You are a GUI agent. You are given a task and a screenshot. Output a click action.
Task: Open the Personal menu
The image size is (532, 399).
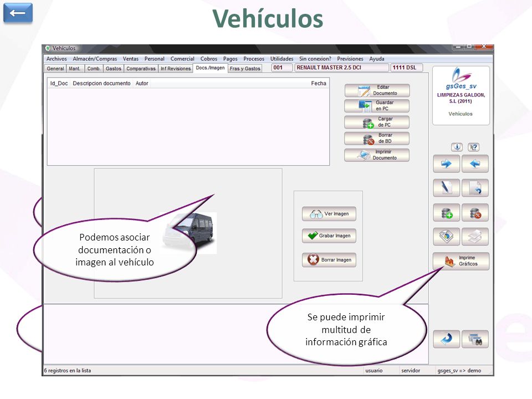[x=155, y=59]
